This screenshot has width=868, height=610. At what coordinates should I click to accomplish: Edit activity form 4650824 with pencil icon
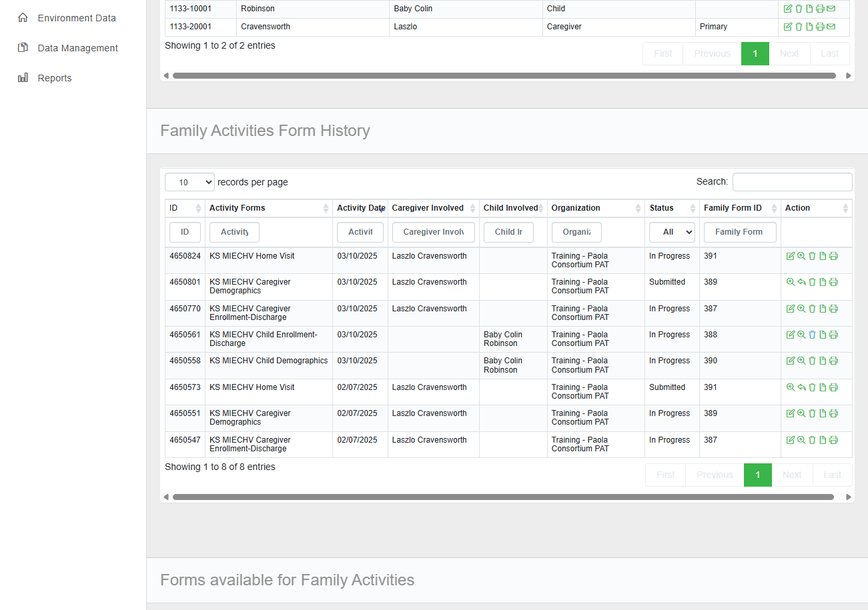tap(791, 256)
